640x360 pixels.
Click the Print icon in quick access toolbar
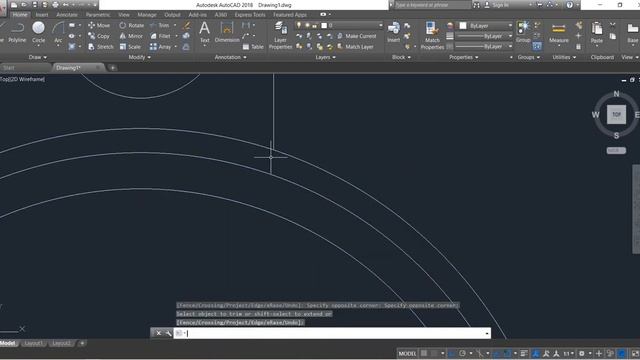[x=55, y=5]
